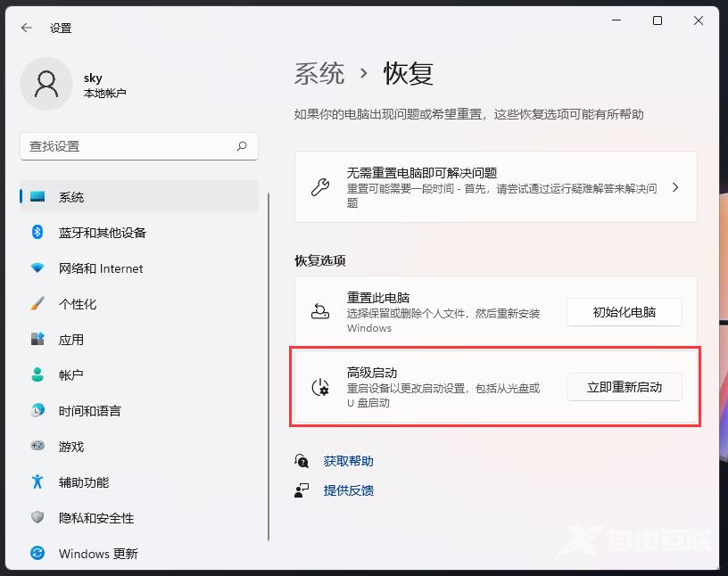
Task: Open the 网络和 Internet globe icon
Action: coord(36,268)
